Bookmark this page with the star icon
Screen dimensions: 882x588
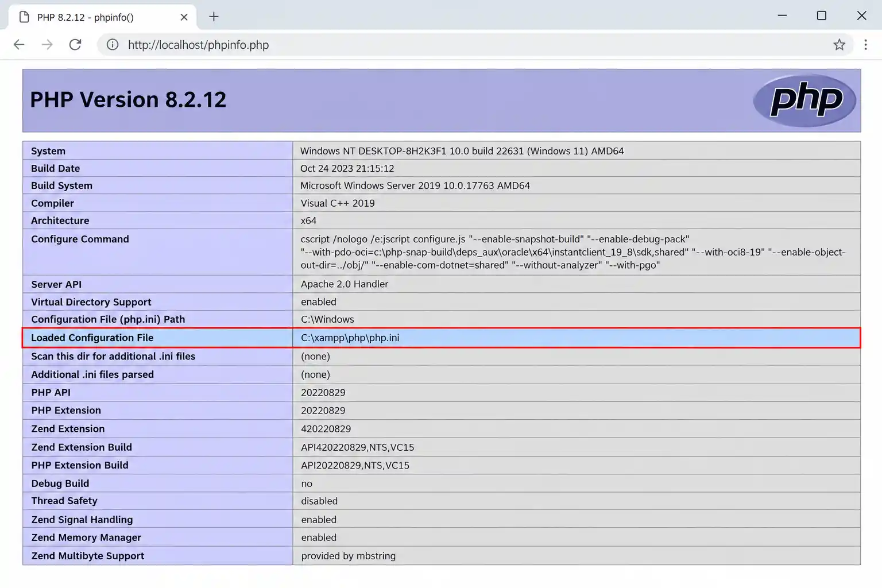840,45
